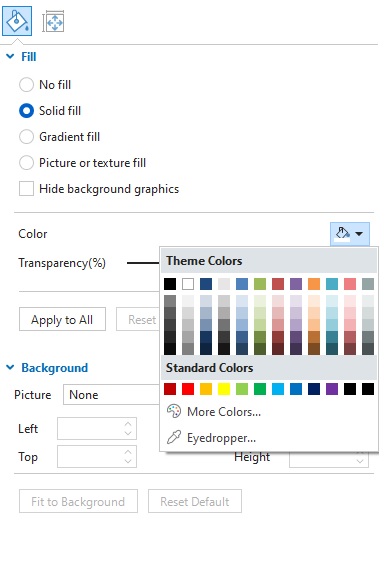Increase the Left value with up arrow

click(128, 424)
